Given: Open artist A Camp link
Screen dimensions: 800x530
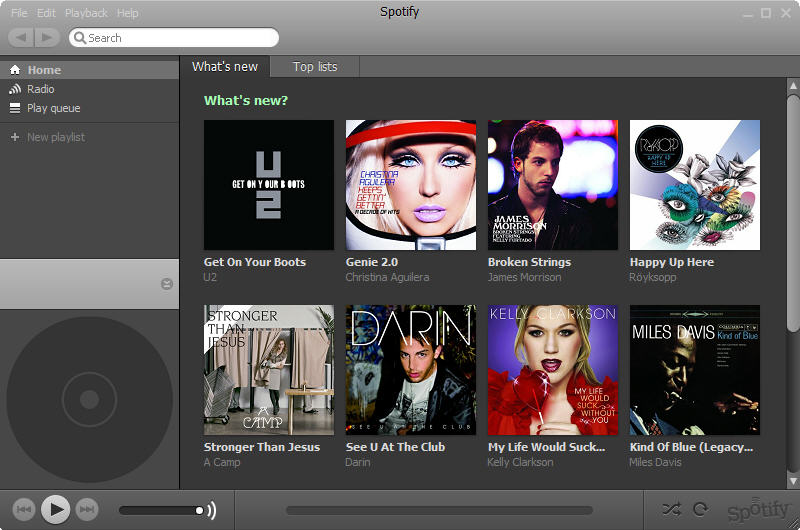Looking at the screenshot, I should coord(222,463).
